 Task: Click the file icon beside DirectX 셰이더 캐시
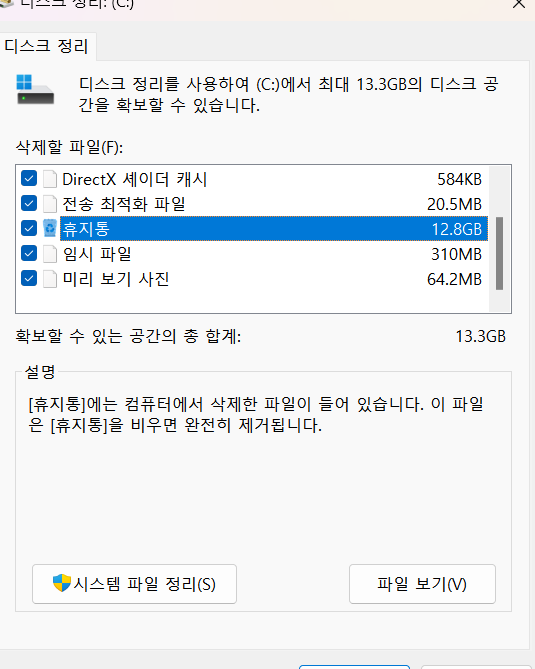[50, 179]
